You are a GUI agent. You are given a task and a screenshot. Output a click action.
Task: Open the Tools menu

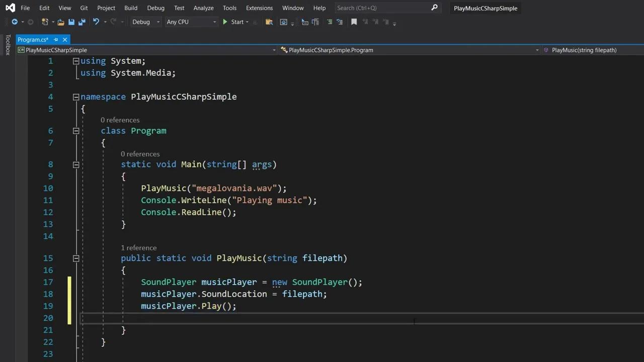(x=229, y=8)
